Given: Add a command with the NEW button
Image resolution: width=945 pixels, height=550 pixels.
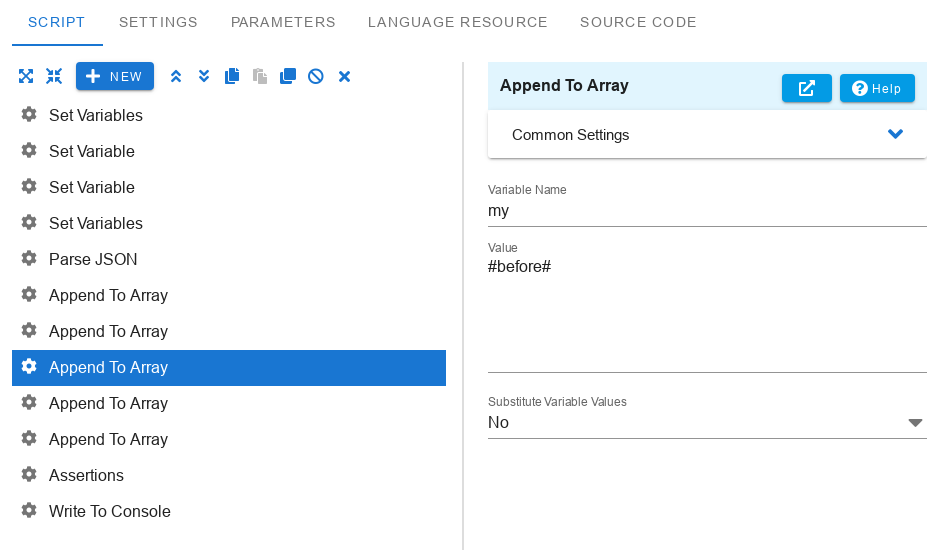Looking at the screenshot, I should (x=115, y=77).
